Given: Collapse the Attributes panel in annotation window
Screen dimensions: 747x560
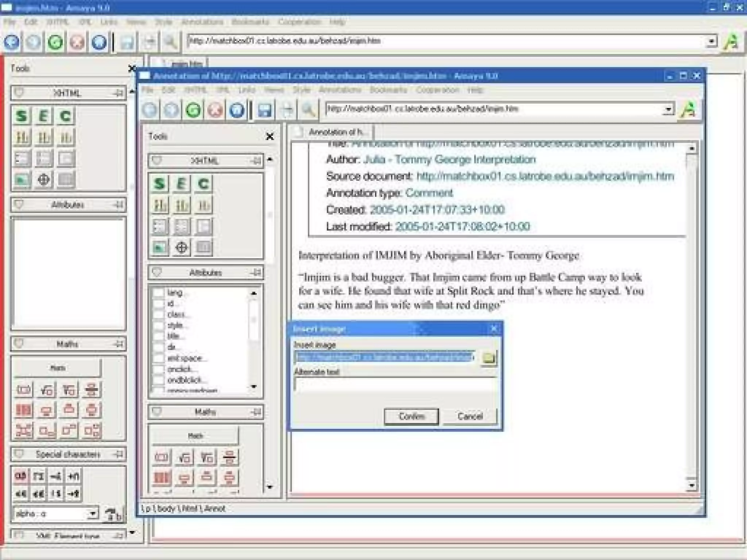Looking at the screenshot, I should 157,272.
